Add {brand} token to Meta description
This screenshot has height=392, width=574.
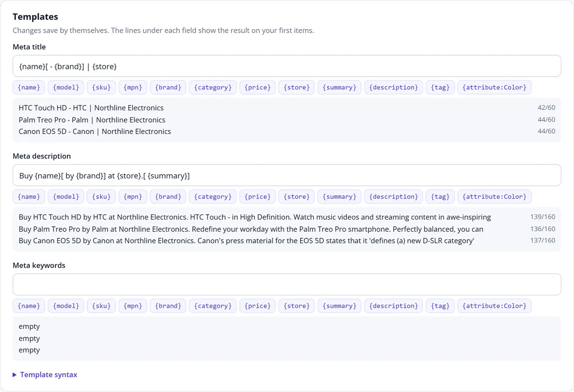pyautogui.click(x=168, y=197)
